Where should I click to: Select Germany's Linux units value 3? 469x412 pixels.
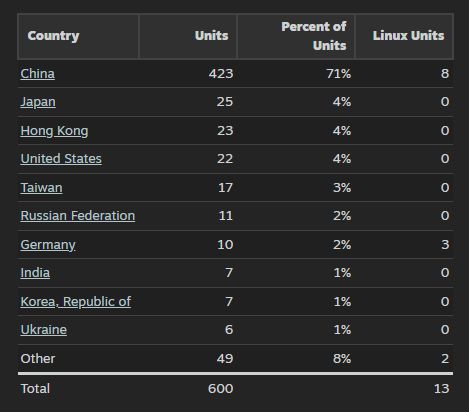445,245
